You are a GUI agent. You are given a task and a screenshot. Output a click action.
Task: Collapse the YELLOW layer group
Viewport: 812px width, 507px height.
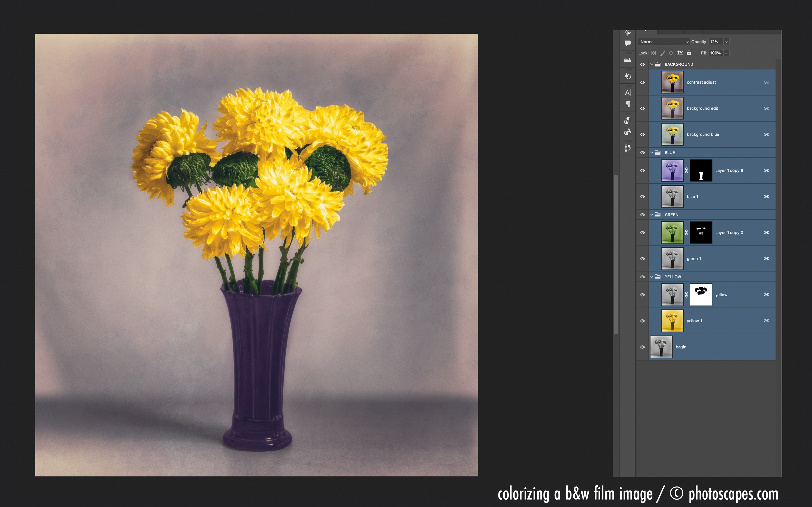(651, 277)
